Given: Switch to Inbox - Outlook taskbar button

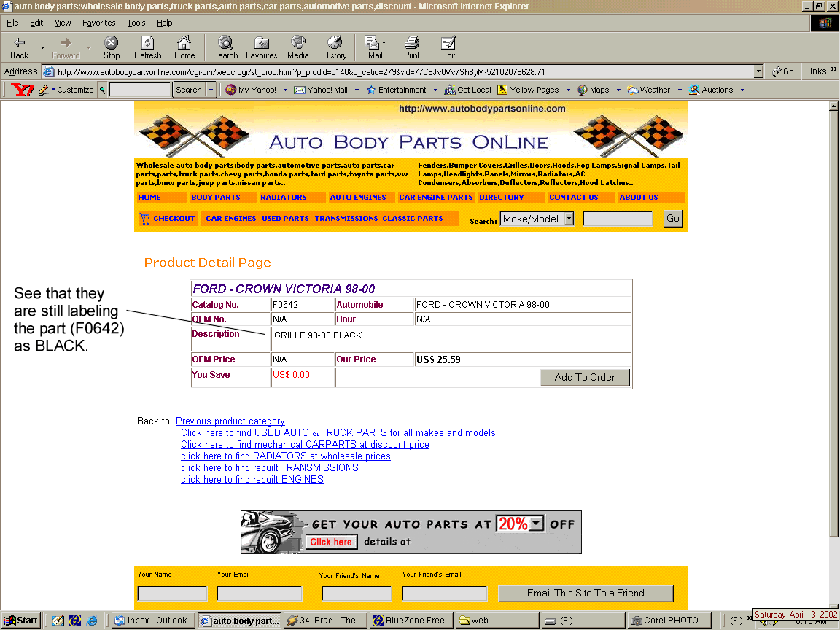Looking at the screenshot, I should pos(153,621).
